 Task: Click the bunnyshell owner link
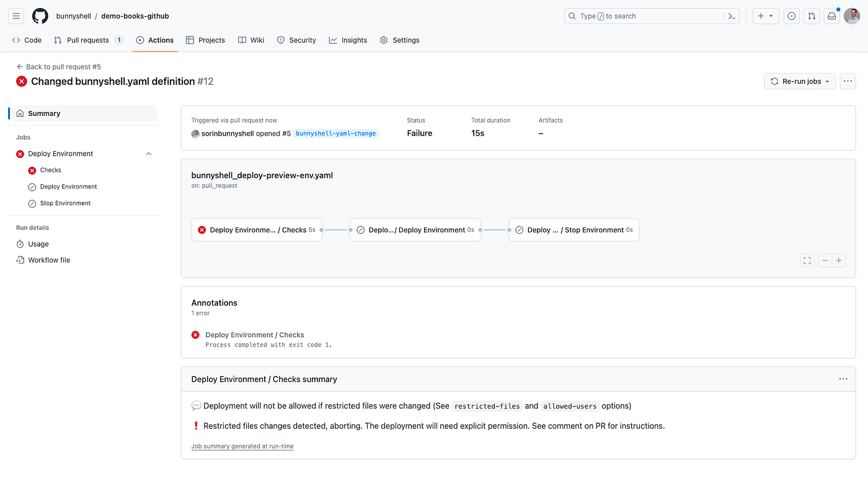[73, 16]
